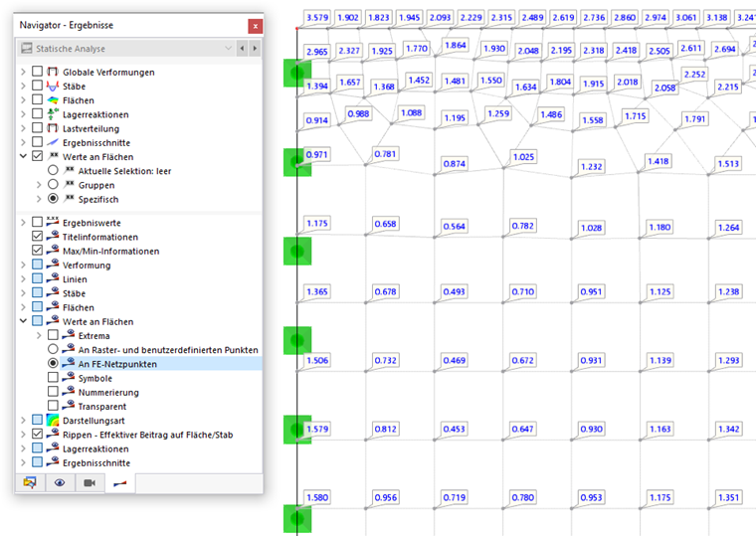Click the Verformung display icon
Screen dimensions: 756x536
coord(53,265)
